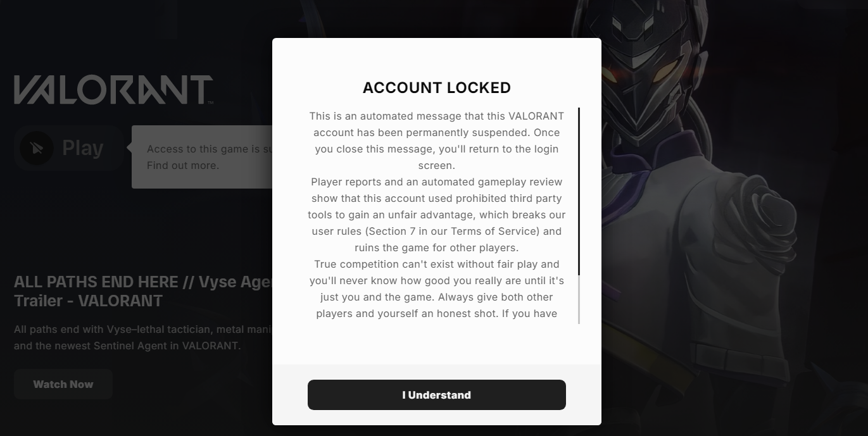Click the Section 7 Terms of Service text

[x=436, y=232]
